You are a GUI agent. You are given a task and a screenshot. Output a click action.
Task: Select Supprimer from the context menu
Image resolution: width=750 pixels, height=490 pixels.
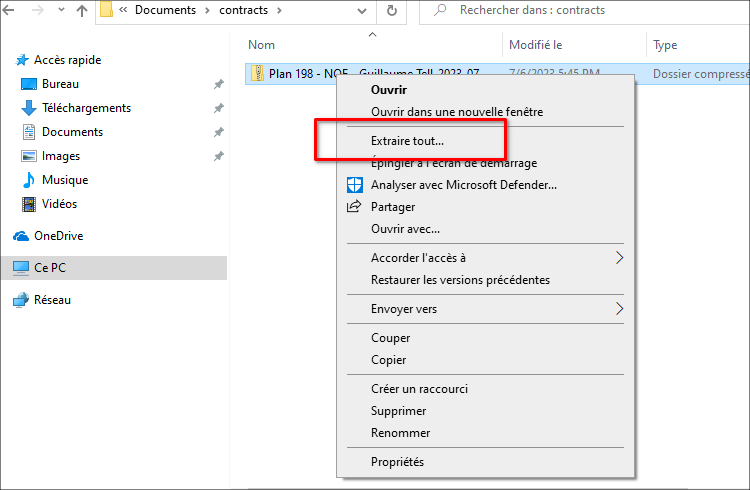pos(400,411)
